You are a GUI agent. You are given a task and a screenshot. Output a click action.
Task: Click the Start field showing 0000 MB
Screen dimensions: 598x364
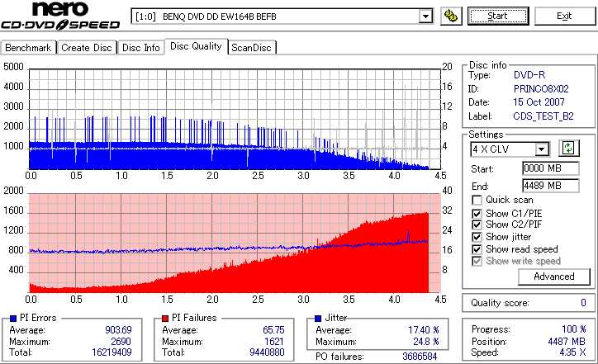click(x=550, y=168)
